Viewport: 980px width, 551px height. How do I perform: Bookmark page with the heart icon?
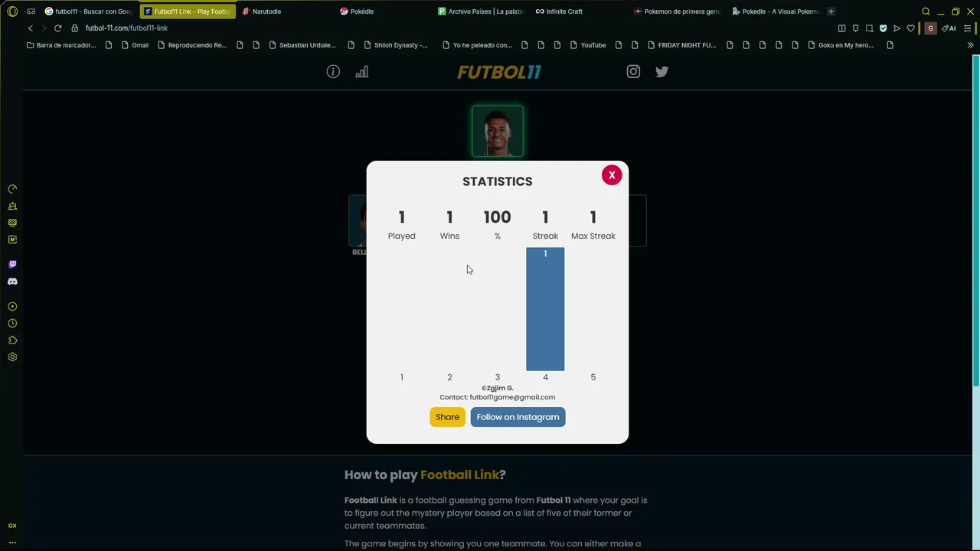pos(910,28)
